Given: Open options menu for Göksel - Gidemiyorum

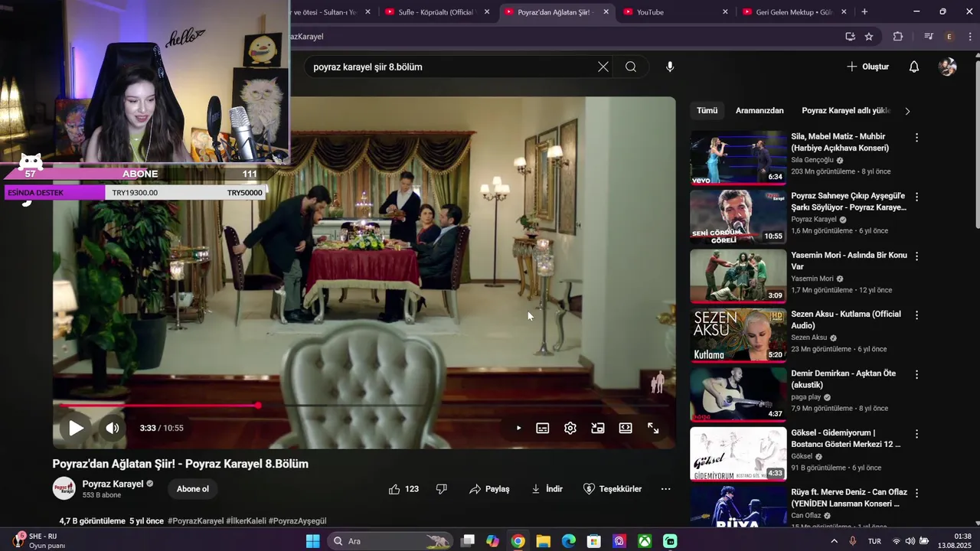Looking at the screenshot, I should point(916,434).
